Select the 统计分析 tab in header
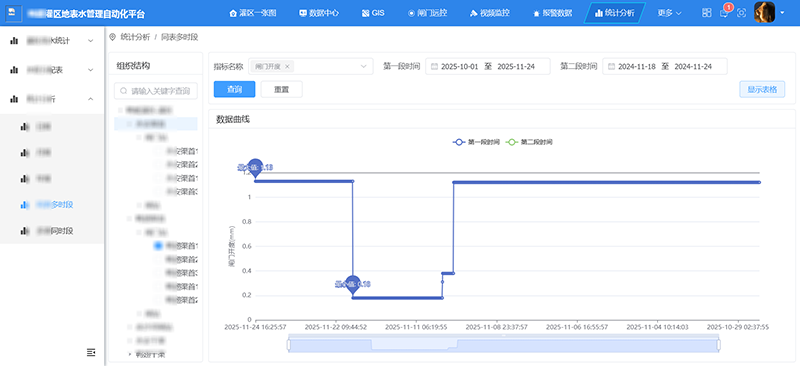 tap(615, 13)
